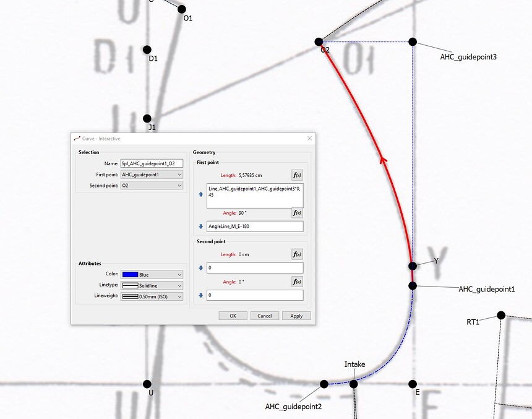
Task: Expand Second point angle field with down arrow
Action: point(200,295)
